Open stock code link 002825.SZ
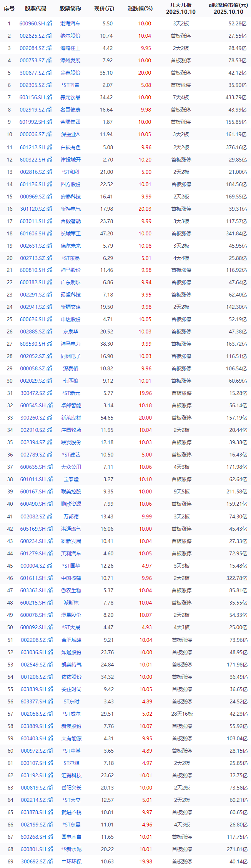Screen dimensions: 251x868 32,36
